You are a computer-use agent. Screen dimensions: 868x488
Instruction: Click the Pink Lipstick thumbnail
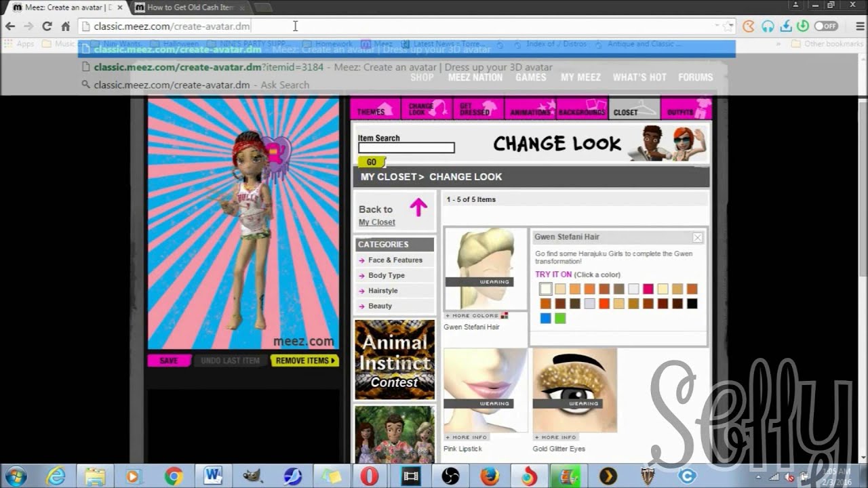[486, 390]
